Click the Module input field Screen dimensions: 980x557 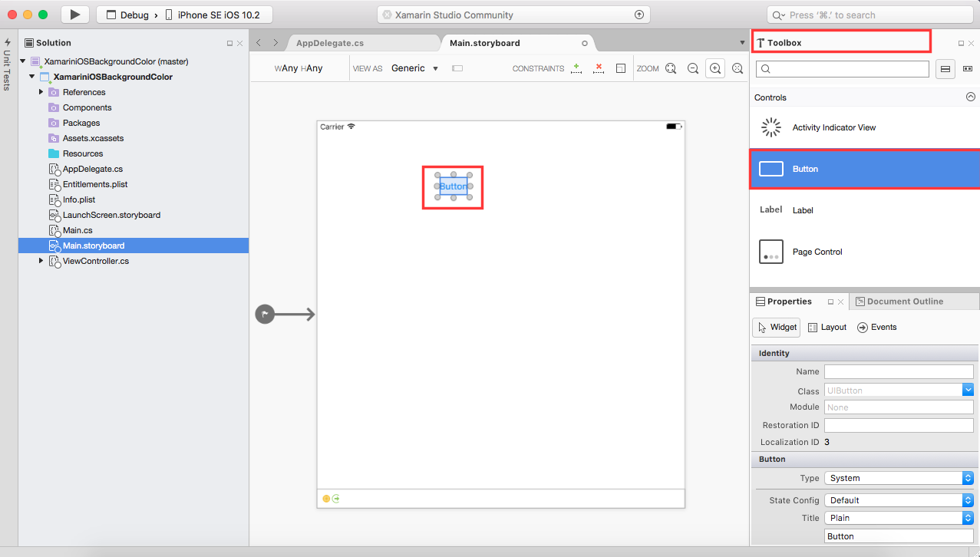[x=899, y=407]
